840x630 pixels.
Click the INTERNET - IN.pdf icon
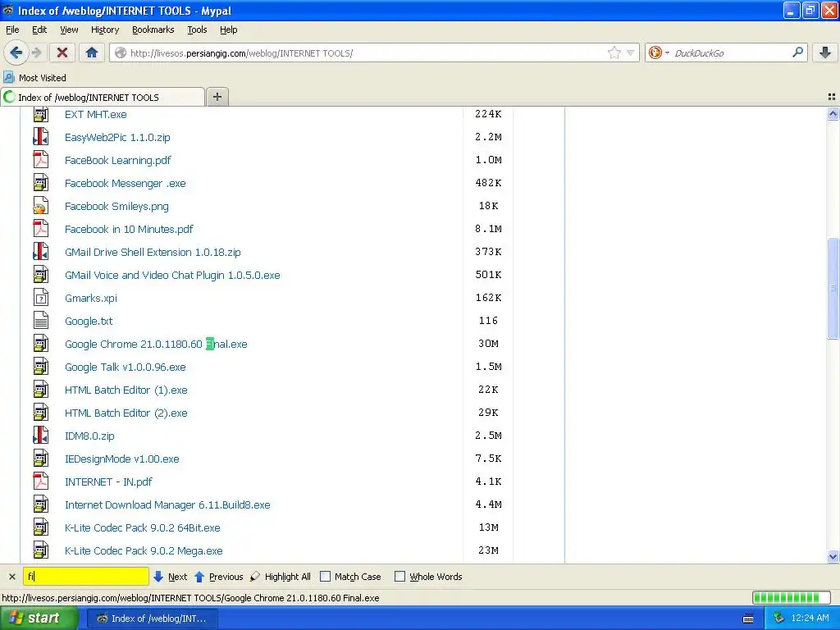click(x=41, y=482)
